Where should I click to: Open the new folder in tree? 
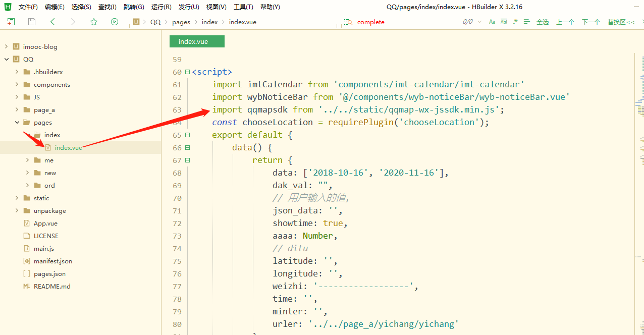(x=50, y=173)
